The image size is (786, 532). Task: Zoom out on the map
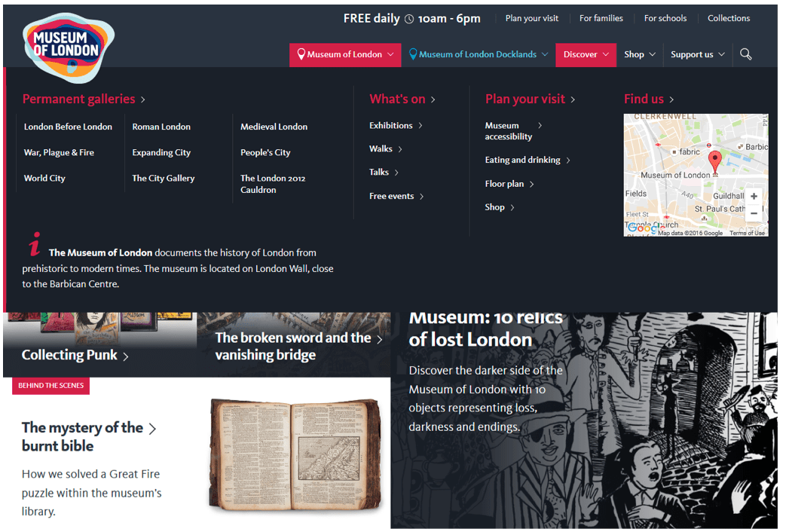coord(754,213)
